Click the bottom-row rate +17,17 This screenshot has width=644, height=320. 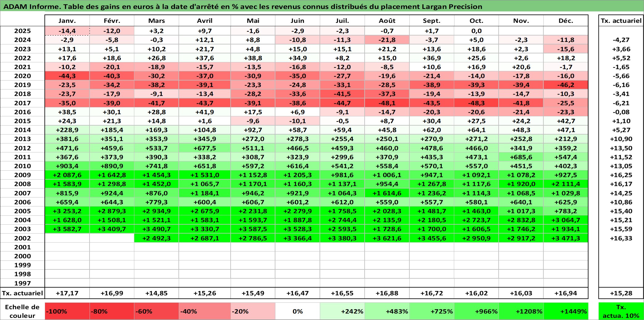[x=67, y=293]
